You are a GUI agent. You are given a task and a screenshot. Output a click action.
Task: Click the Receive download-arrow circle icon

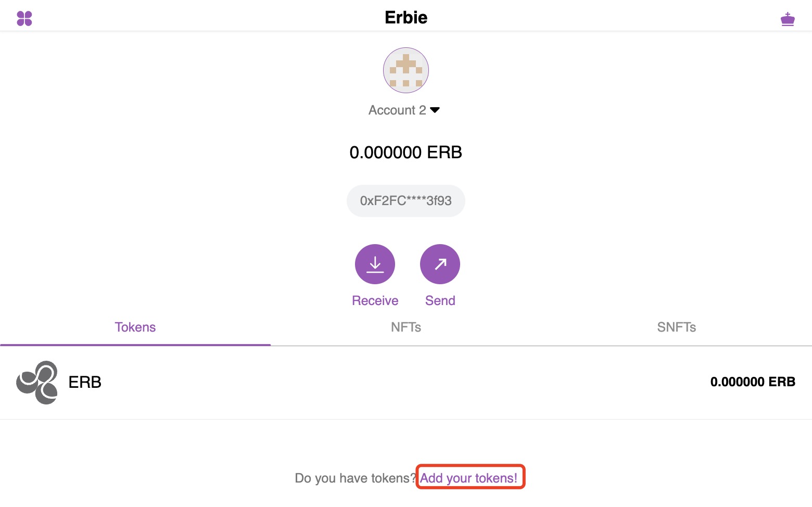(x=375, y=264)
